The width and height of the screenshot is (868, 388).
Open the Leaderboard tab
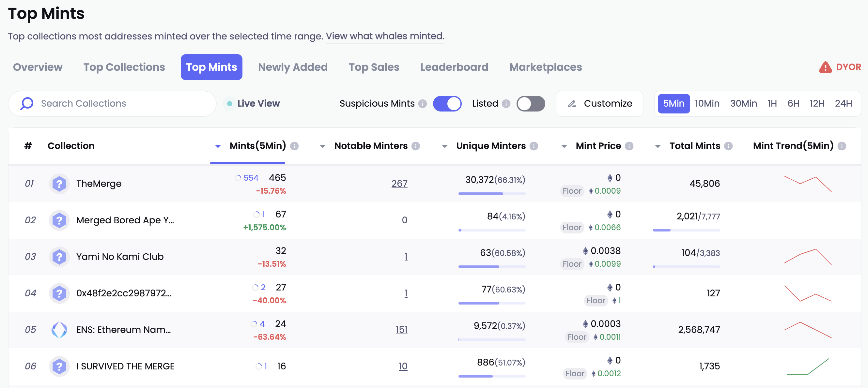click(x=454, y=67)
